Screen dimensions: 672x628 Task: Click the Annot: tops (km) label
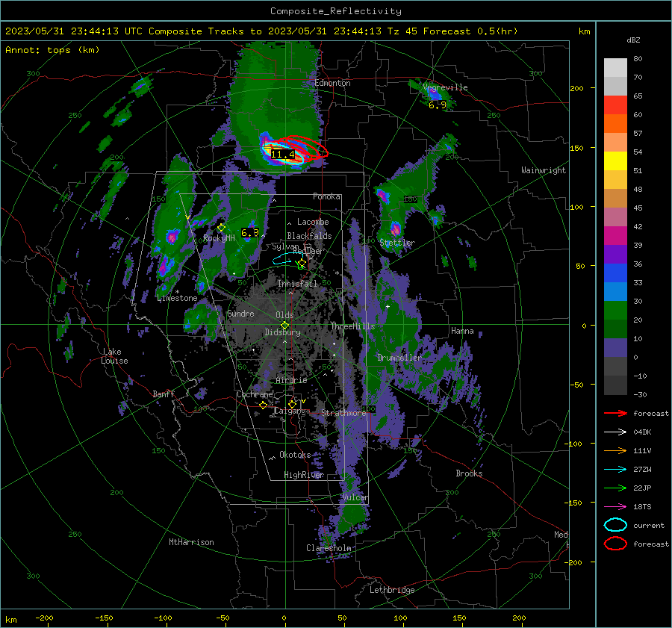tap(52, 50)
